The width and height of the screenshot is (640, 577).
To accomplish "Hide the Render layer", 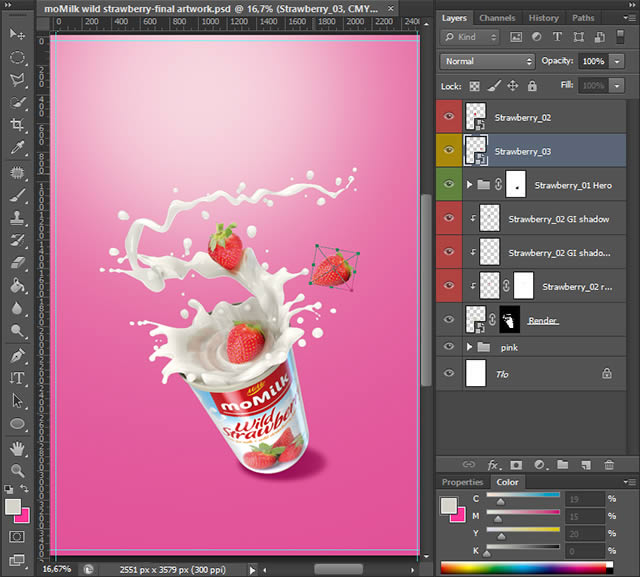I will [449, 319].
